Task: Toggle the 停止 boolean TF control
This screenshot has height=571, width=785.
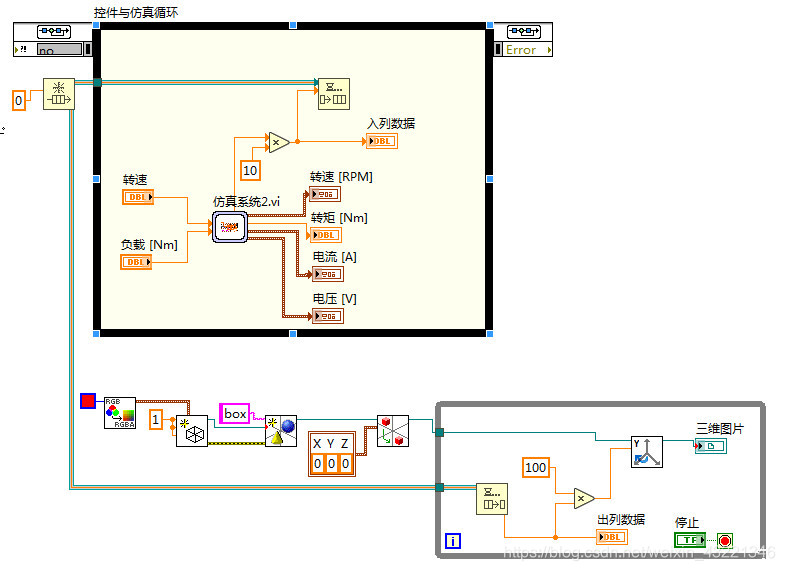Action: click(690, 540)
